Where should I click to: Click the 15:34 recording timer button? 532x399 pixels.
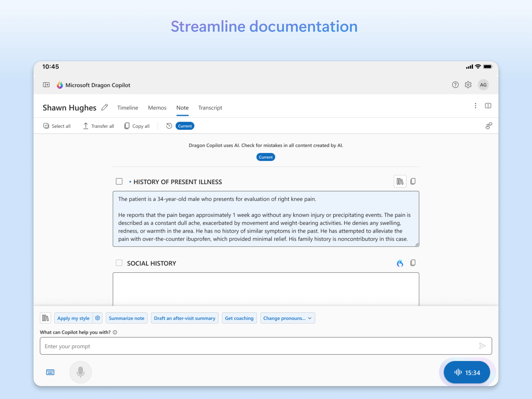(467, 373)
